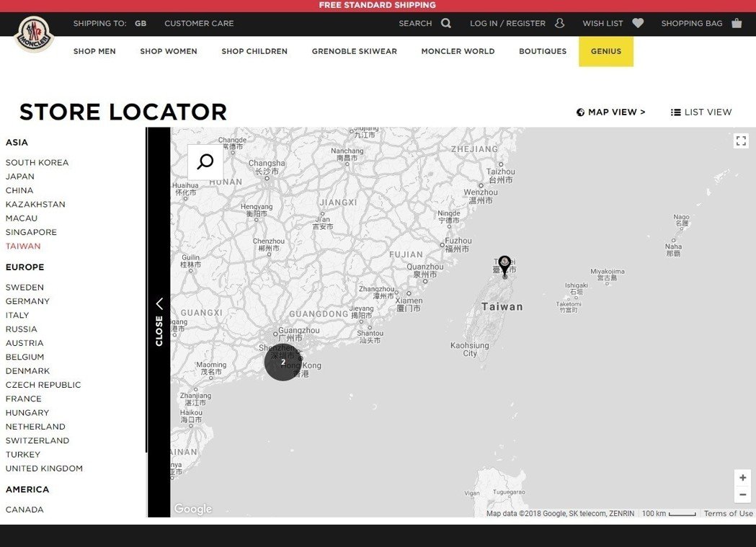Click the Moncler logo badge

click(33, 34)
